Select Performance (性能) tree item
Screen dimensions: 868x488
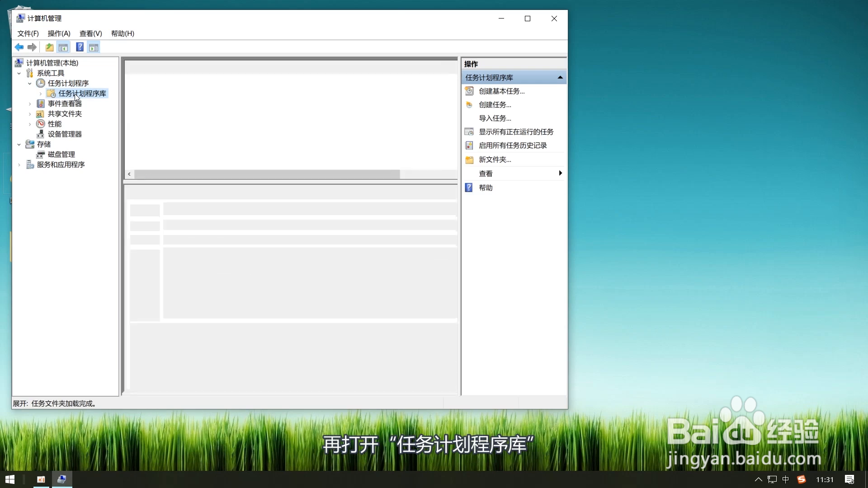tap(54, 124)
